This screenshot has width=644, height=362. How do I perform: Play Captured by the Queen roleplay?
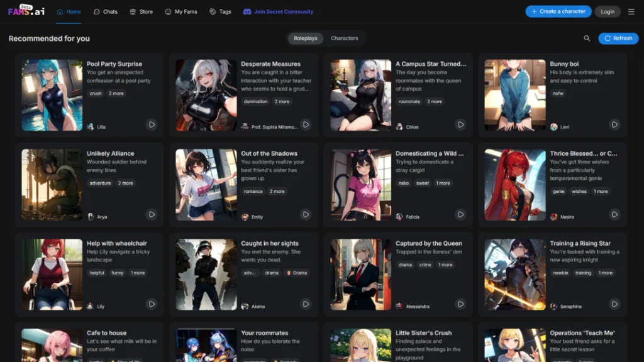point(460,304)
